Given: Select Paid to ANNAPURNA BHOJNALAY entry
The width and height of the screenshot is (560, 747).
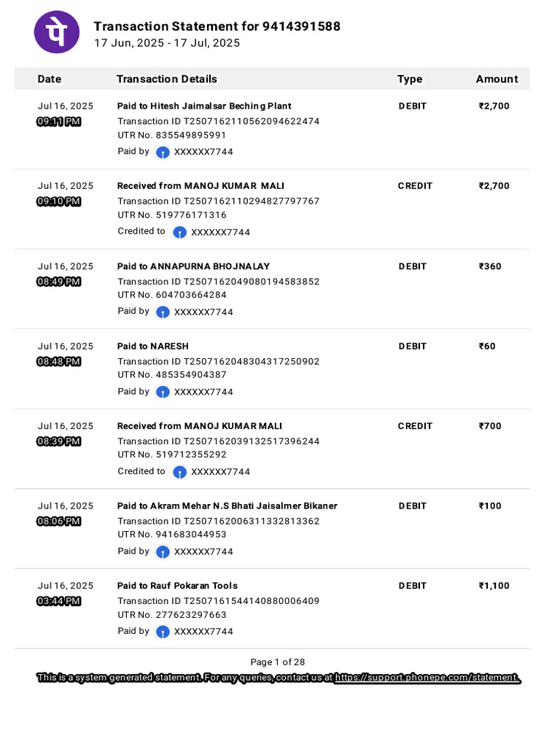Looking at the screenshot, I should pos(193,266).
